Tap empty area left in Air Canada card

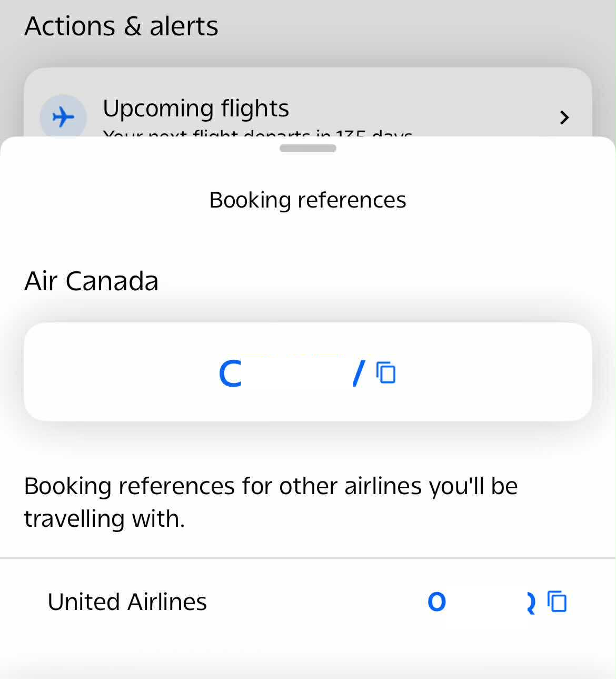[116, 372]
